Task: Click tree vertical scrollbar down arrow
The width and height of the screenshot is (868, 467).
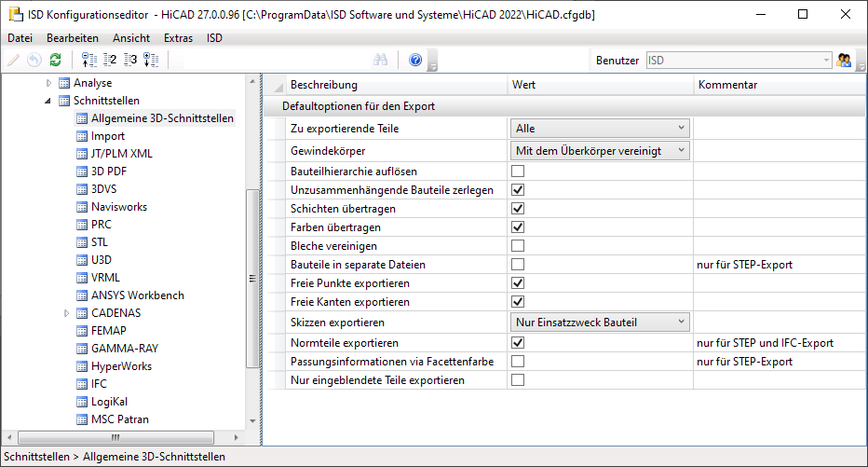Action: [x=252, y=421]
